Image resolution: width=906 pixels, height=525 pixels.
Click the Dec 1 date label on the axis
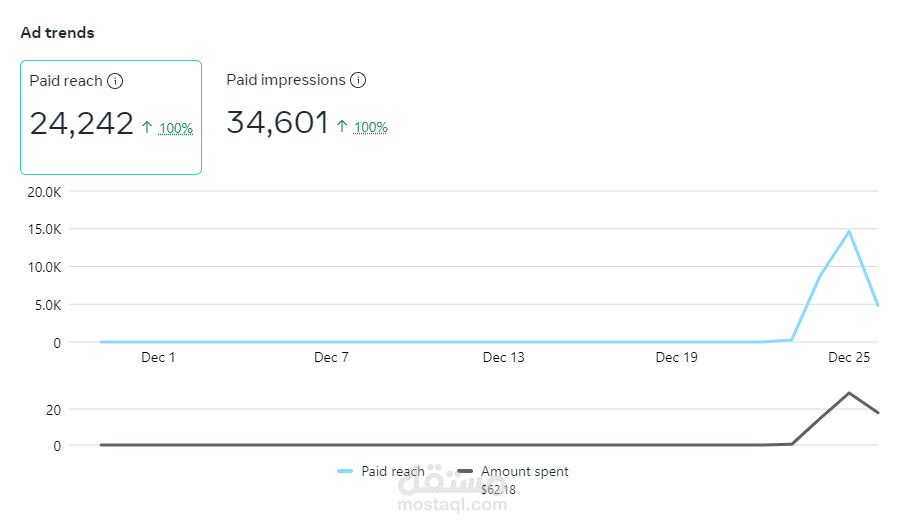[158, 357]
